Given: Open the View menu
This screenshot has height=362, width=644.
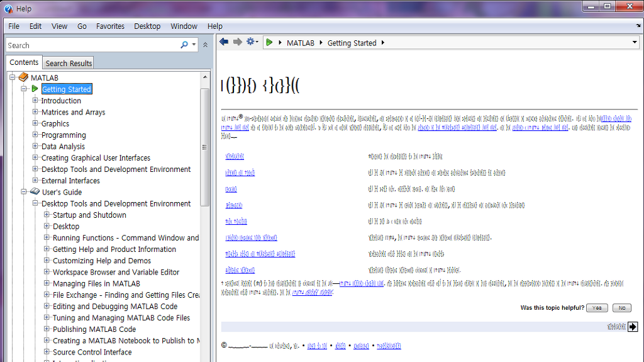Looking at the screenshot, I should click(x=59, y=26).
